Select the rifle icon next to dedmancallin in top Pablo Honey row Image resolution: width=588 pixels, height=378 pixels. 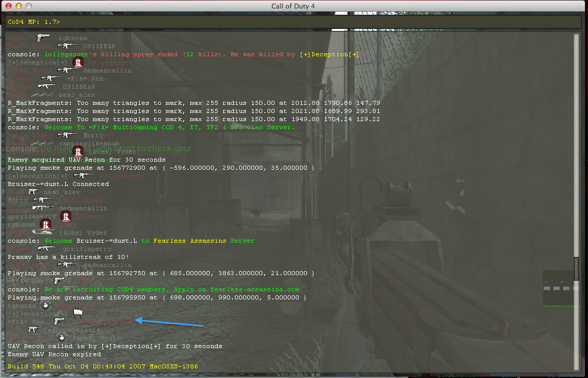67,70
